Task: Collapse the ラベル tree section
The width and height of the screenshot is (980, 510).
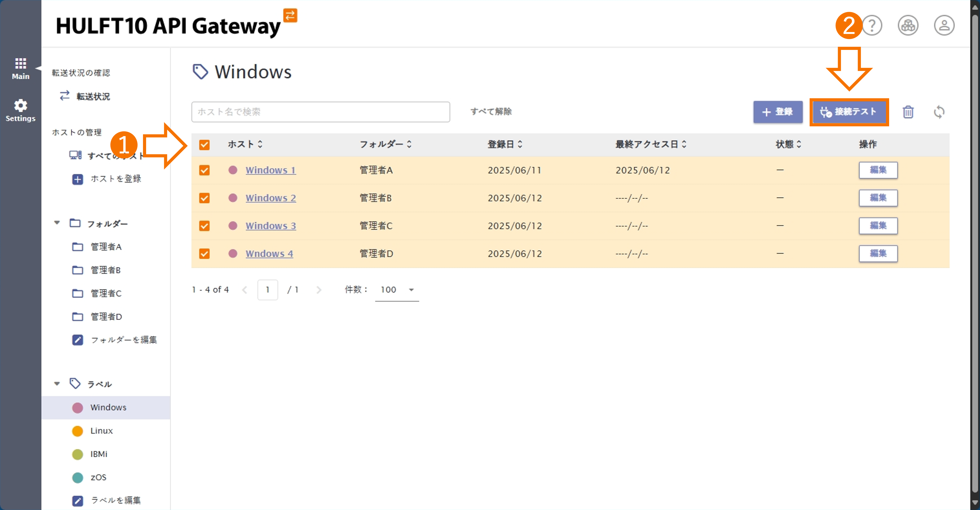Action: 57,384
